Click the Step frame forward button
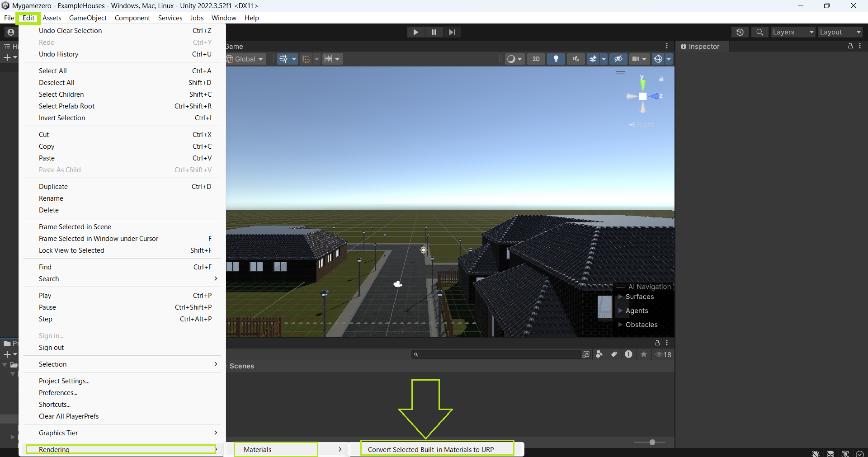The image size is (868, 457). (x=452, y=32)
